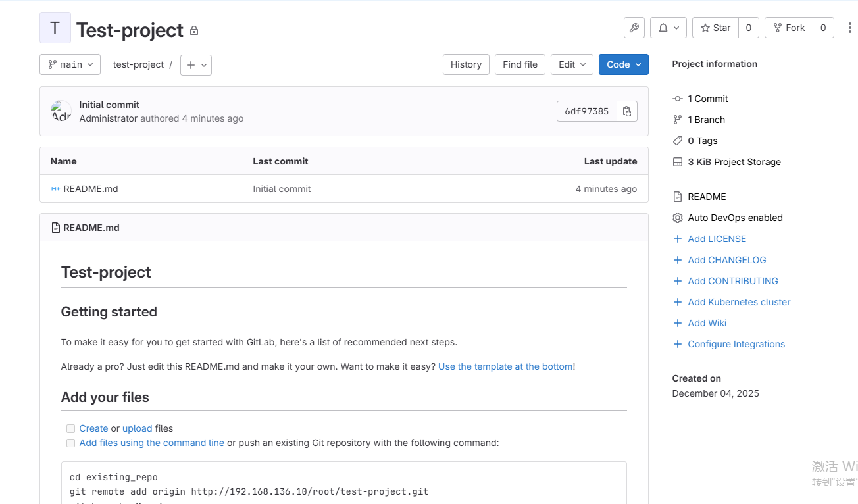Open the README sidebar link

[707, 197]
